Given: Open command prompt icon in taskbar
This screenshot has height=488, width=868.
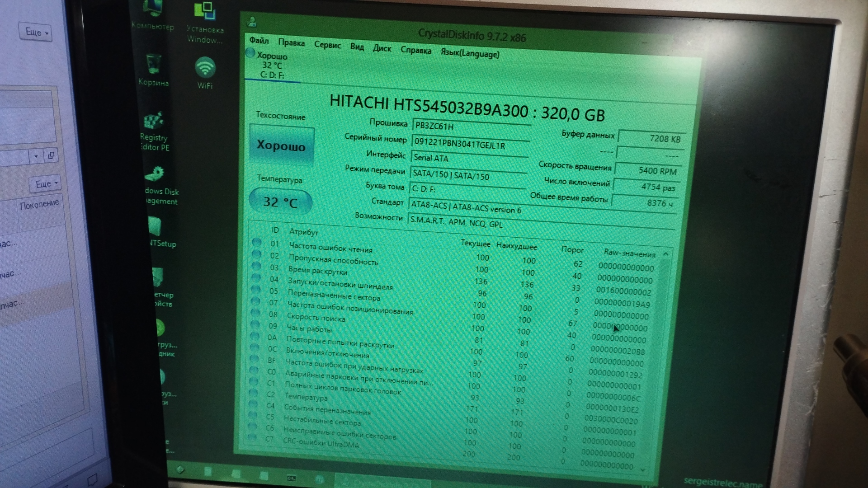Looking at the screenshot, I should coord(291,478).
